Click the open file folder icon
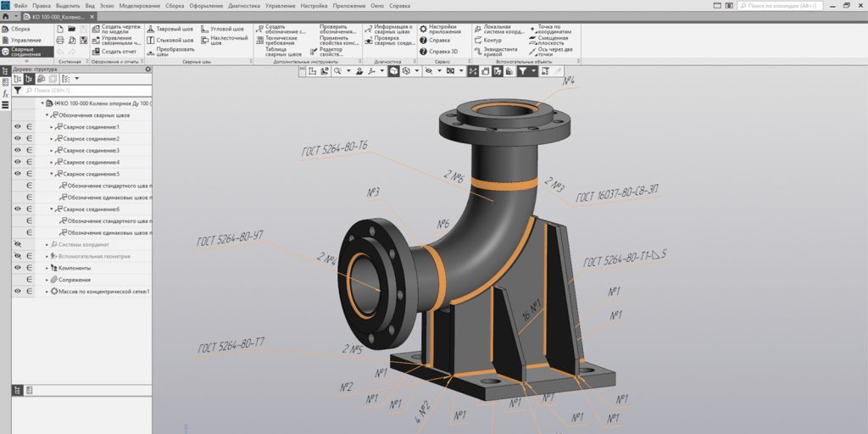Viewport: 868px width, 434px height. (71, 29)
